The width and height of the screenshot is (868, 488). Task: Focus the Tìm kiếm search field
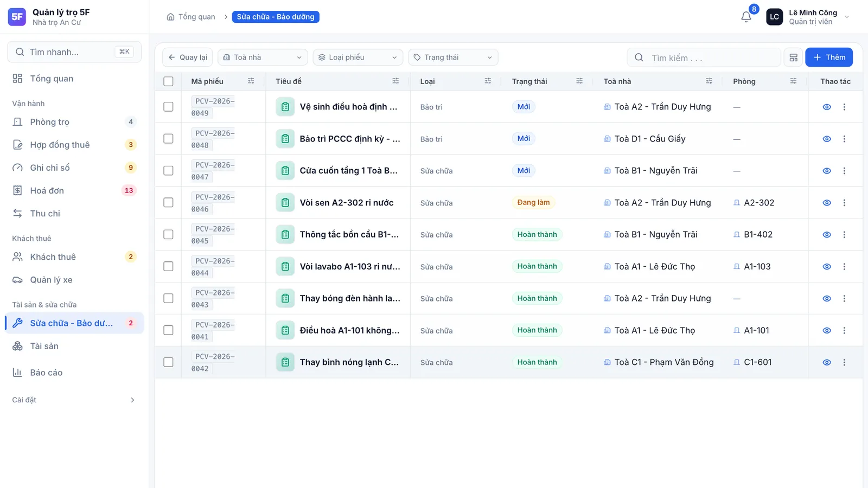(x=704, y=57)
